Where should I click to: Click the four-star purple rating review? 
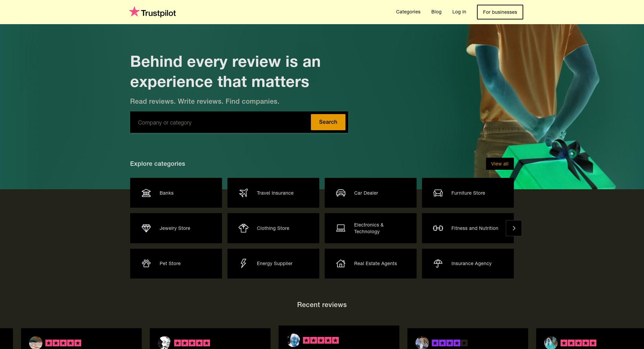(449, 343)
